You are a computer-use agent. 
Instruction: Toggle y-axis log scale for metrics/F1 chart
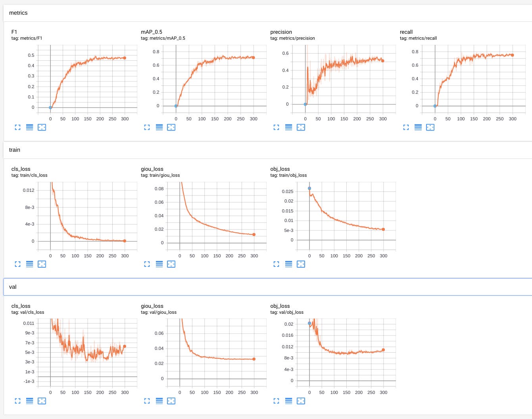pos(30,127)
